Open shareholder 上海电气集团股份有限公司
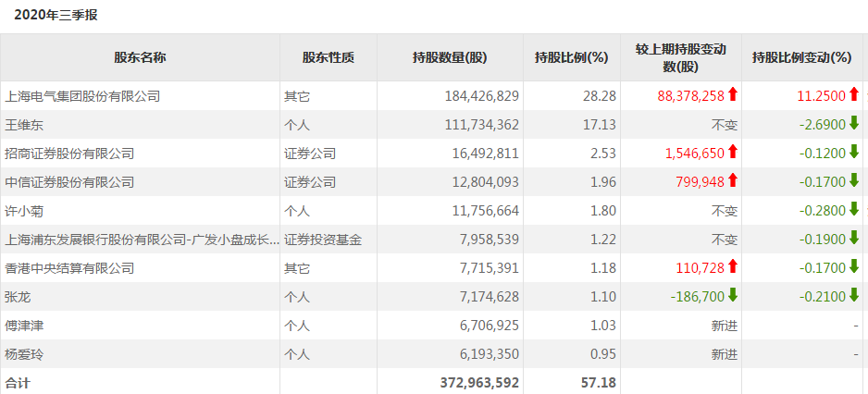The height and width of the screenshot is (394, 868). pos(82,96)
